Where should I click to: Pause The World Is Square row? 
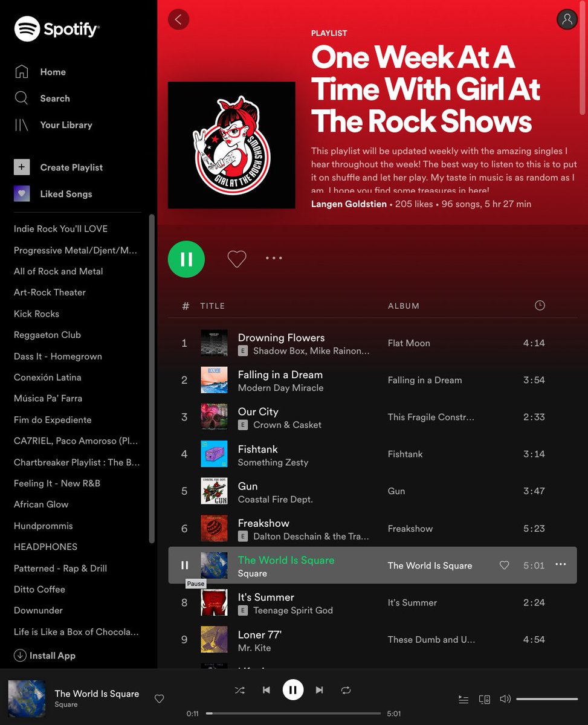(x=185, y=565)
